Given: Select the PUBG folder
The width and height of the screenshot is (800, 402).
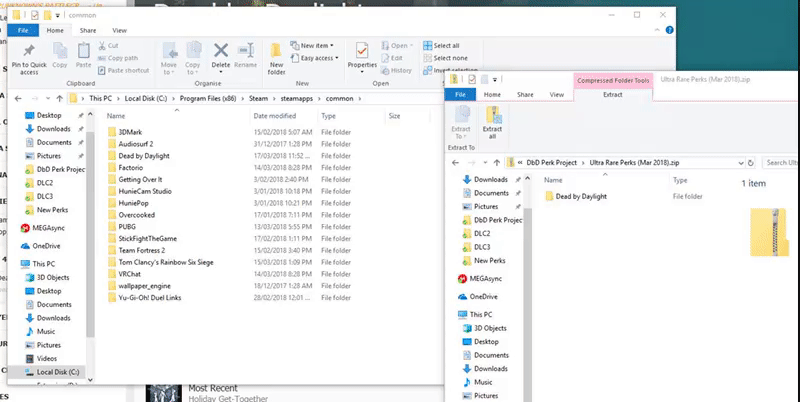Looking at the screenshot, I should pyautogui.click(x=127, y=227).
